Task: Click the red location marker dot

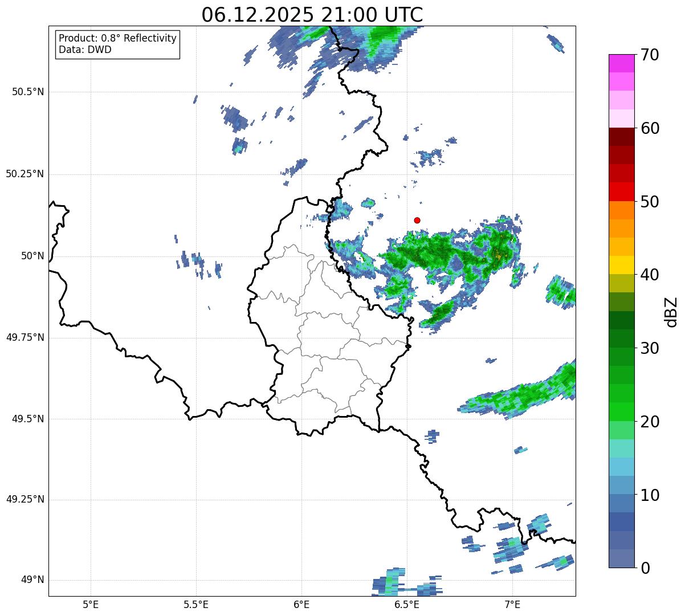Action: [x=417, y=220]
